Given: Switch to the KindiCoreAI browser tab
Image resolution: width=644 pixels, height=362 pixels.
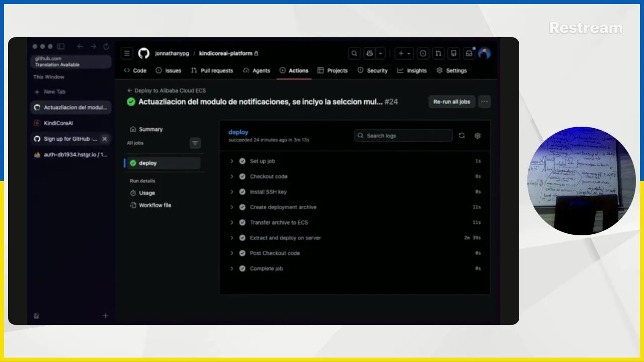Looking at the screenshot, I should (71, 123).
